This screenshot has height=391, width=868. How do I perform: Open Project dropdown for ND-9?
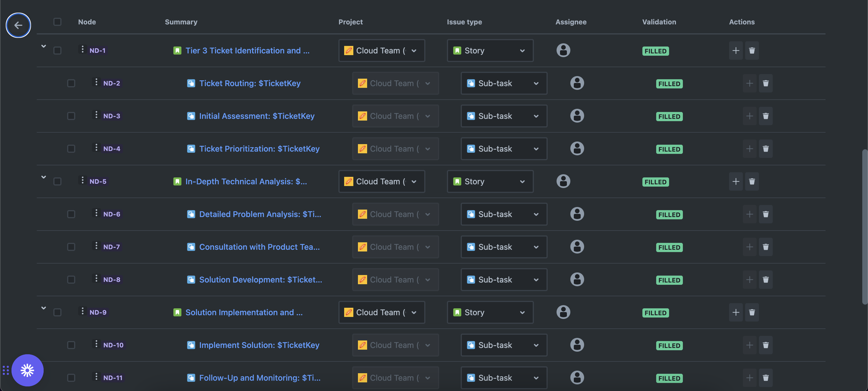tap(381, 312)
